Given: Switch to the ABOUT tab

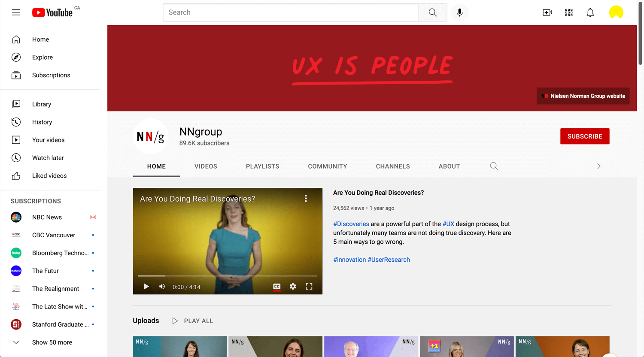Looking at the screenshot, I should pyautogui.click(x=449, y=166).
